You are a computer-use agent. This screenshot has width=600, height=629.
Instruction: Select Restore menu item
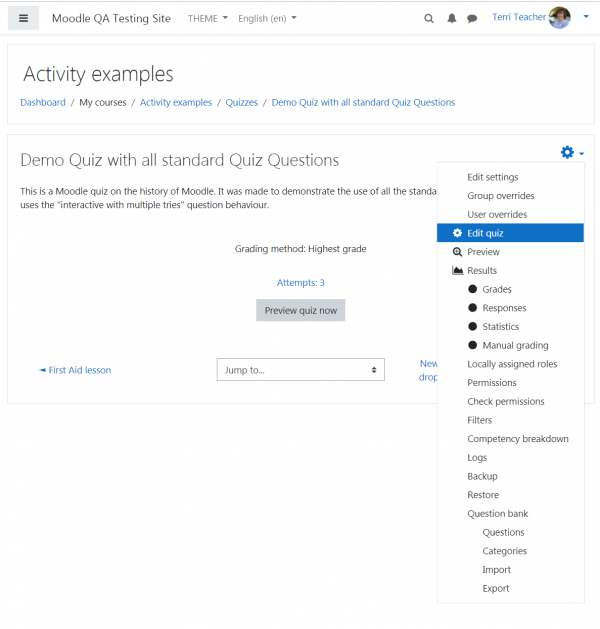coord(483,495)
